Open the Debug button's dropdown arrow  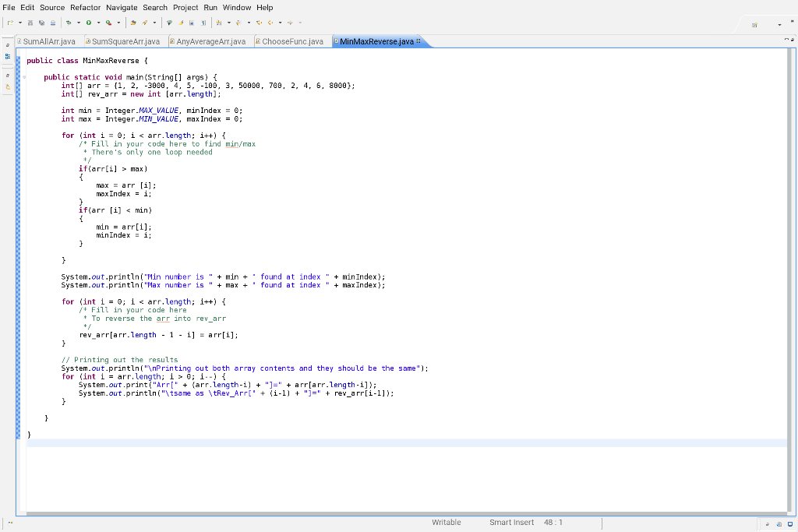click(x=78, y=23)
